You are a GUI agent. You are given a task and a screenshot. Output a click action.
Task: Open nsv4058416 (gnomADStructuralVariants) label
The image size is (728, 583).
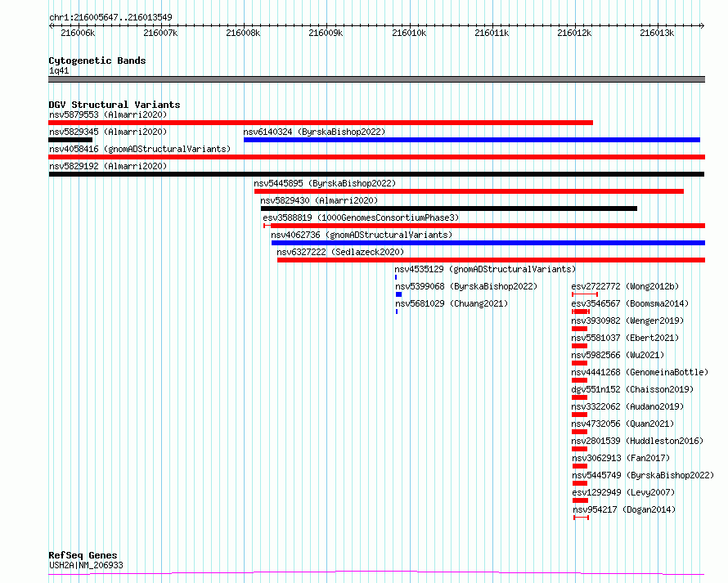pos(140,149)
